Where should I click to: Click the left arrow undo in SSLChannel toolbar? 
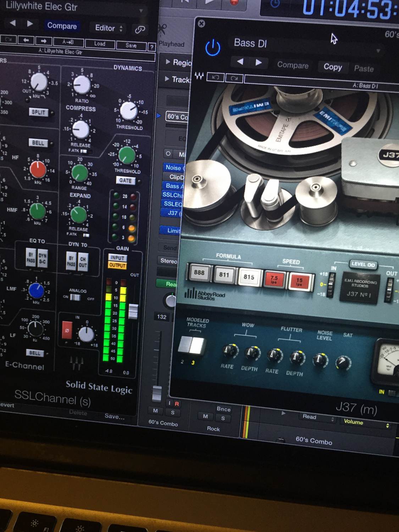[26, 40]
